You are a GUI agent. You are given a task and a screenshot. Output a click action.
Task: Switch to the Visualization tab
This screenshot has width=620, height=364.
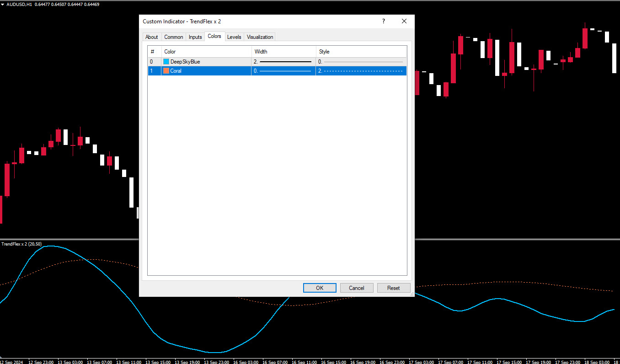[260, 37]
